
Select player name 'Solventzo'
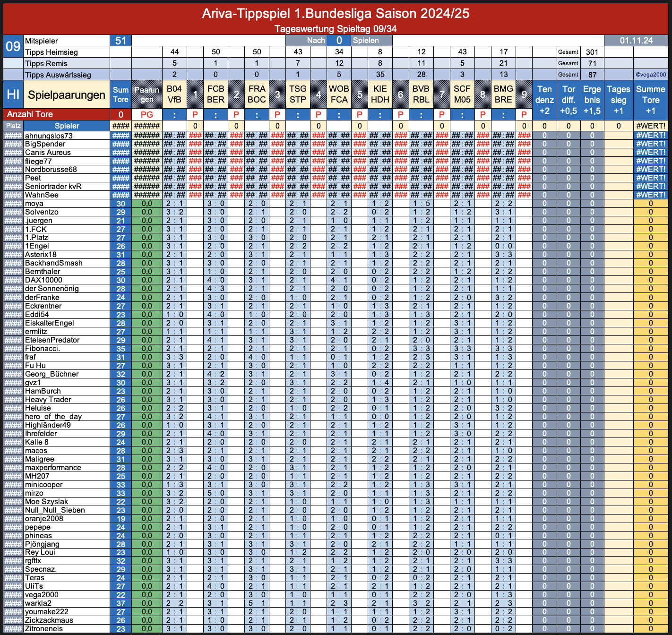coord(42,212)
